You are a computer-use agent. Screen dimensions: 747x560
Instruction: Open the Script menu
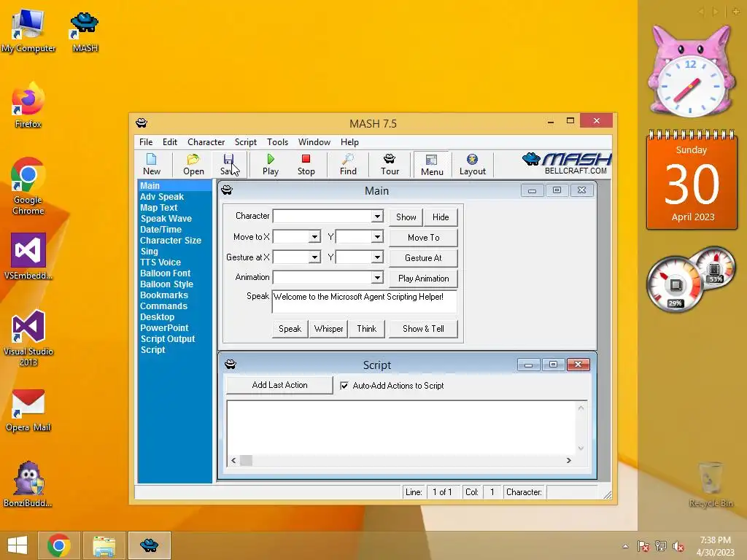coord(245,142)
